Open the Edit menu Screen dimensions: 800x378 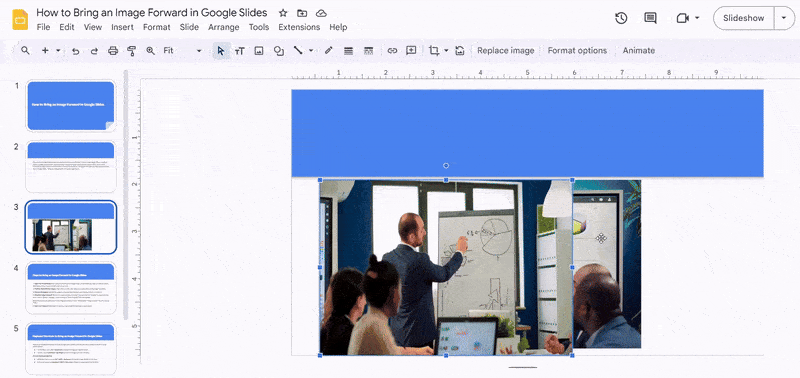point(67,27)
